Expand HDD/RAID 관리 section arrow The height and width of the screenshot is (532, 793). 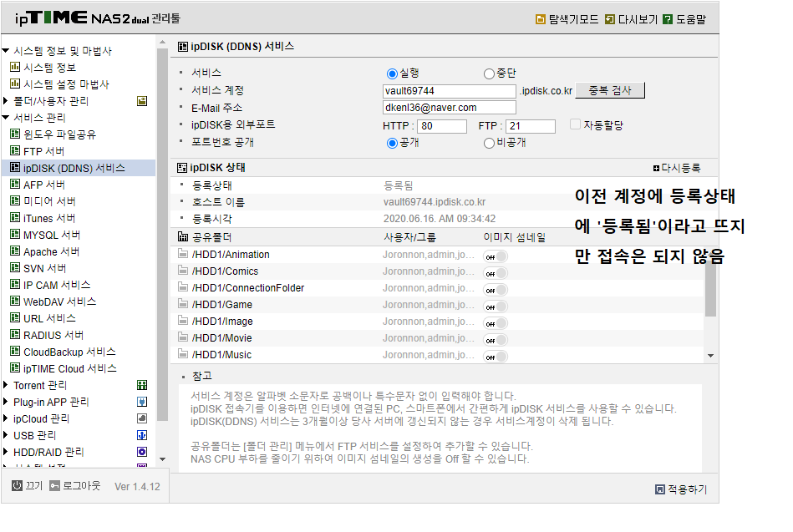6,452
